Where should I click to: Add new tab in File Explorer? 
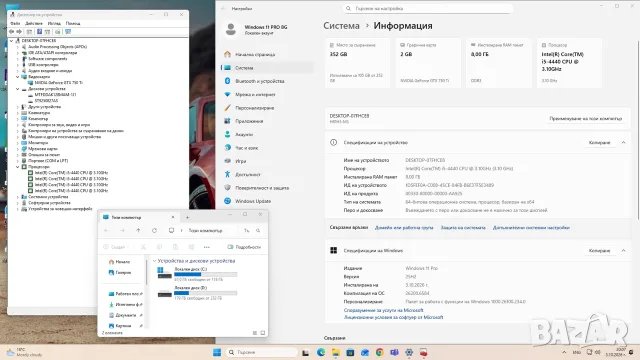point(187,218)
